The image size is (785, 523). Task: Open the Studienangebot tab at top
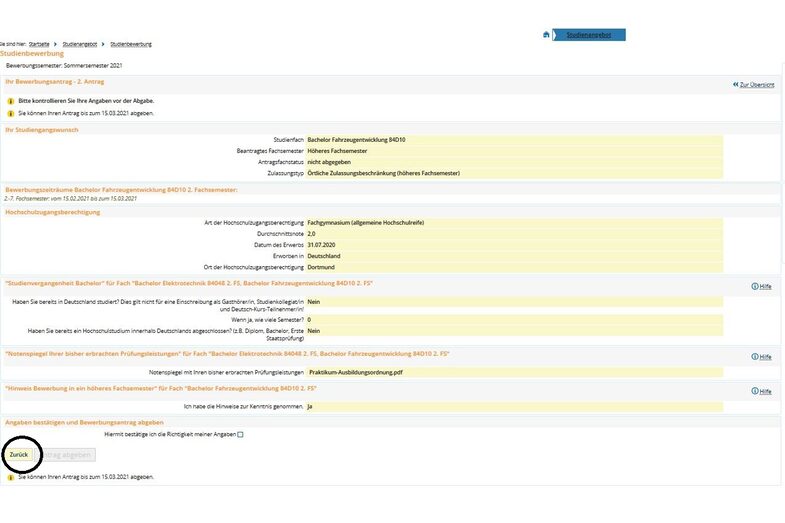pos(588,35)
